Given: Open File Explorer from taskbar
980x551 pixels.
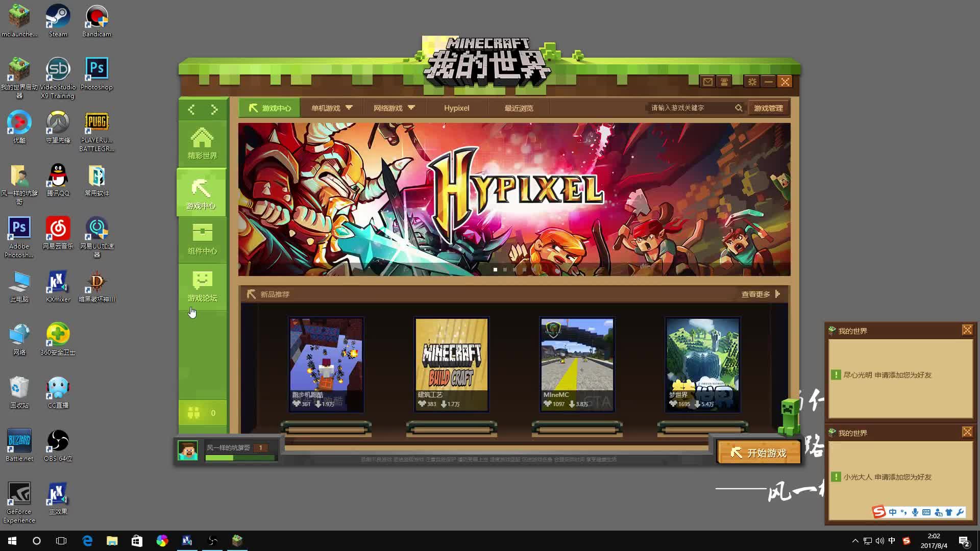Looking at the screenshot, I should tap(112, 541).
